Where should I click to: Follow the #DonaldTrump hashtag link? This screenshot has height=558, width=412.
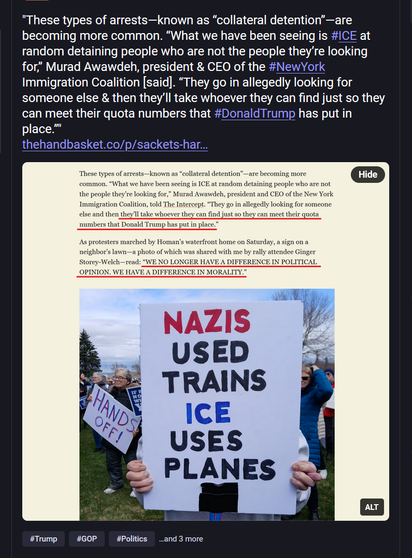coord(255,113)
